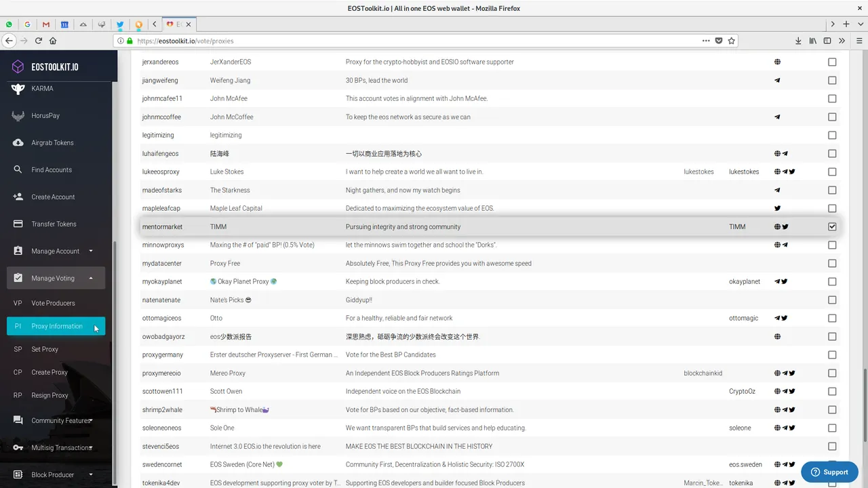Open lukeeosproxy Twitter icon
The width and height of the screenshot is (868, 488).
pyautogui.click(x=792, y=171)
